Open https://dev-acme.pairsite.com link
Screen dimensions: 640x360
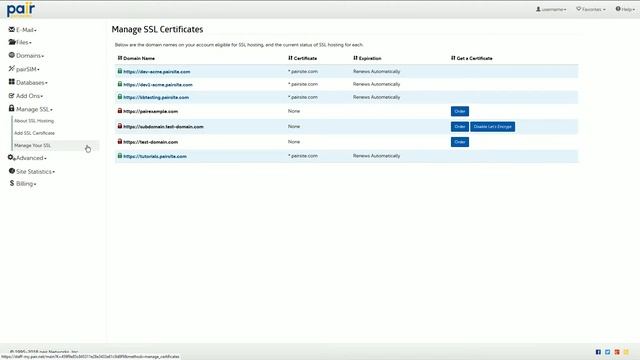pos(157,72)
